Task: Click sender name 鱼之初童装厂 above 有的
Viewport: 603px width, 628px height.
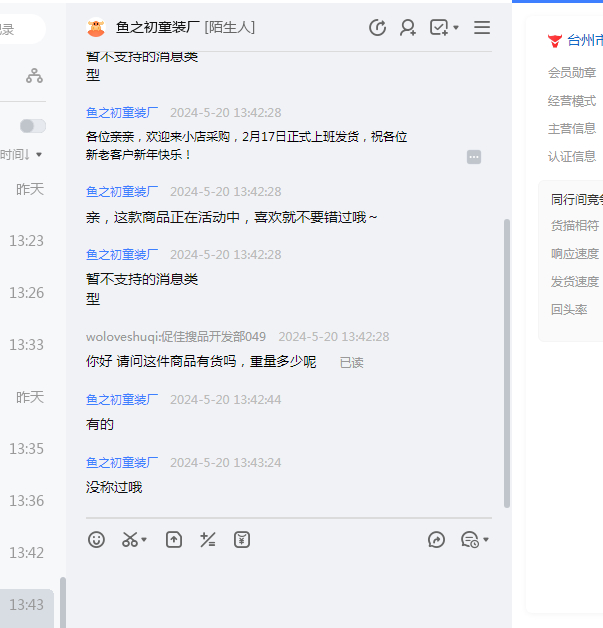Action: coord(122,400)
